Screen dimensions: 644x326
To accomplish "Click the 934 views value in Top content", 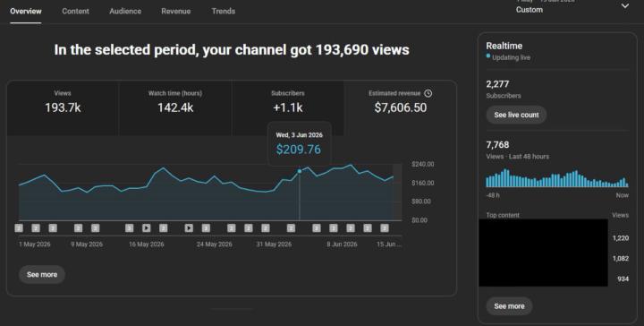I will point(623,279).
